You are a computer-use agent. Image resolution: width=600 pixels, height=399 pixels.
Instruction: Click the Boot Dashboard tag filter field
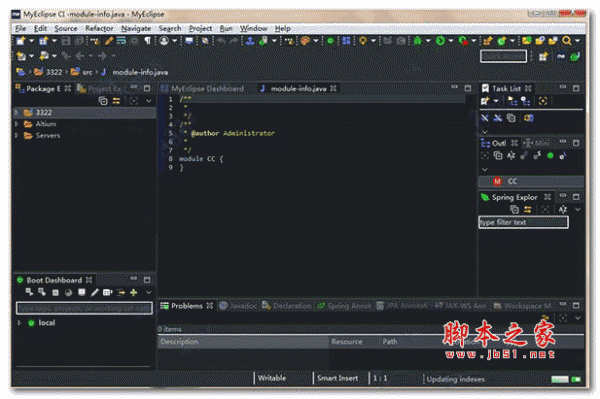(84, 308)
